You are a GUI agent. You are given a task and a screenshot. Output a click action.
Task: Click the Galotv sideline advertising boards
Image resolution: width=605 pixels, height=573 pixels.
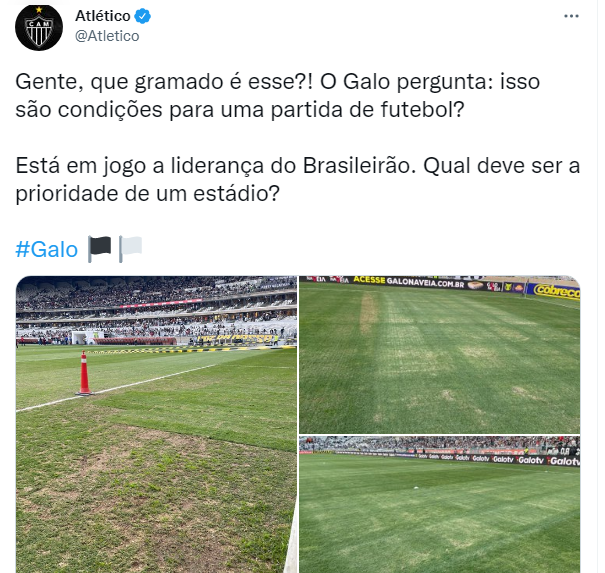coord(498,459)
